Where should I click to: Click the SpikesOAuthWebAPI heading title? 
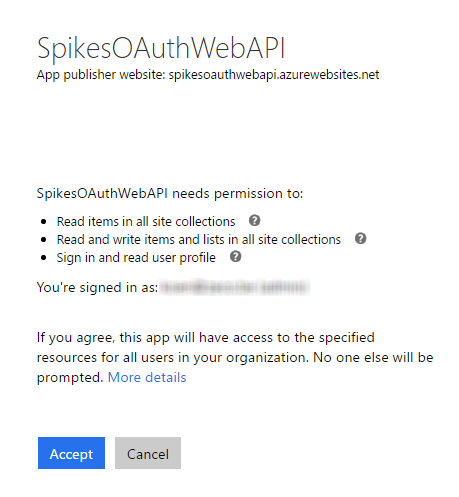click(161, 49)
